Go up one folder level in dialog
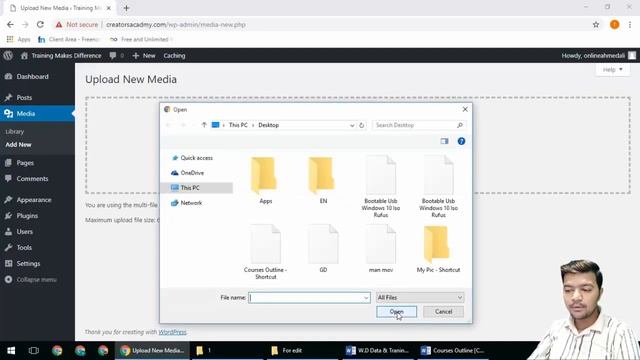The width and height of the screenshot is (640, 360). [204, 125]
